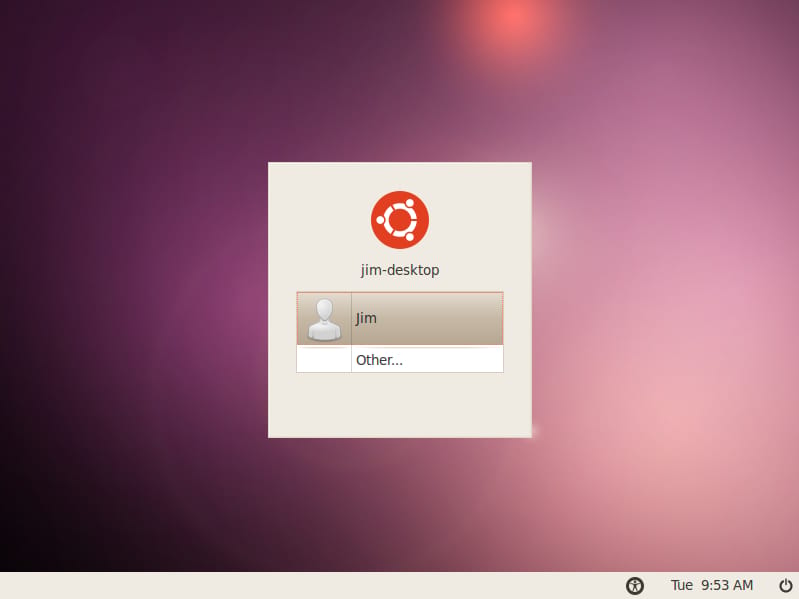The image size is (799, 599).
Task: Click the blank avatar cell beside Other...
Action: pyautogui.click(x=324, y=359)
